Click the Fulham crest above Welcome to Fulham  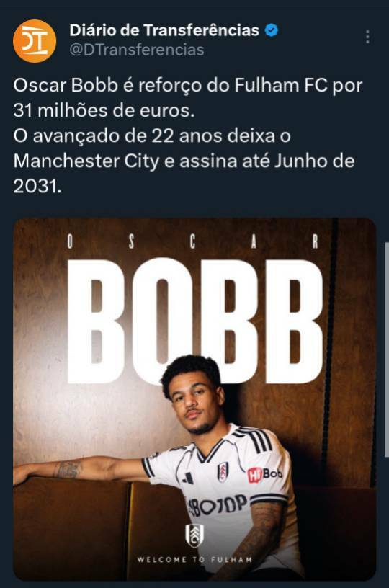194,535
